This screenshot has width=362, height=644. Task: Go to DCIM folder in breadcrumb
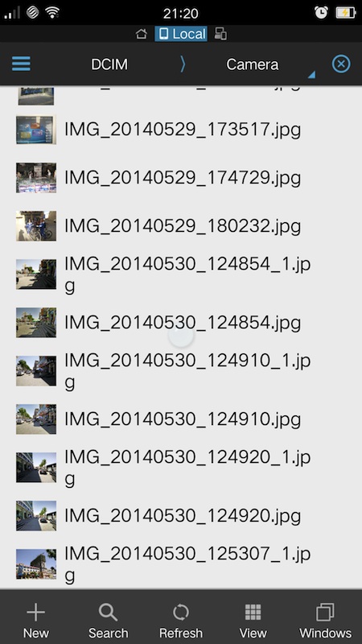click(109, 64)
